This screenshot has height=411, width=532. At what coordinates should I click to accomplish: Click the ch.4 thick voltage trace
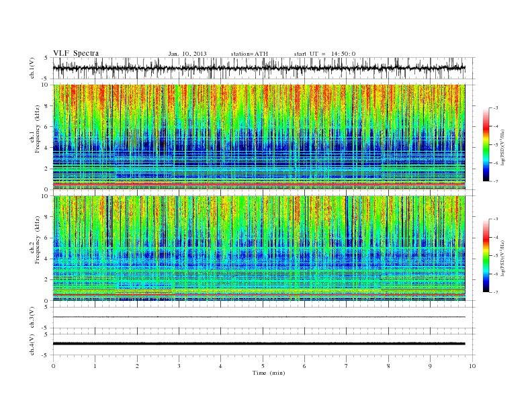(x=259, y=344)
